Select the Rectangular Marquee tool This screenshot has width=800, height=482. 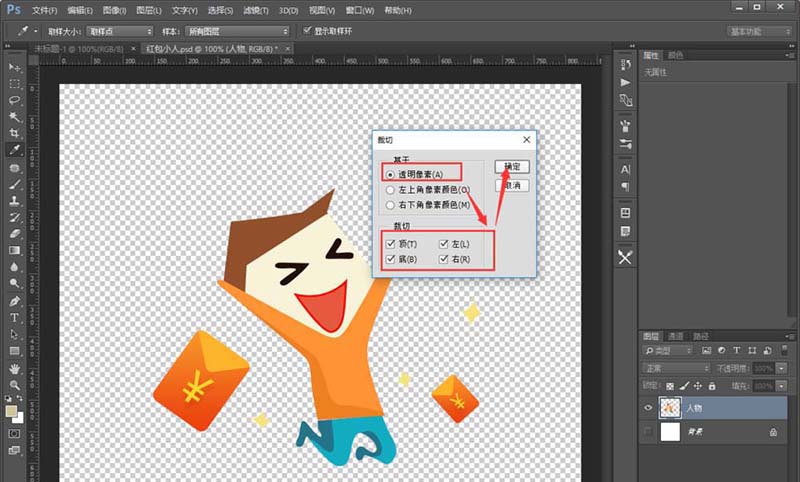15,84
